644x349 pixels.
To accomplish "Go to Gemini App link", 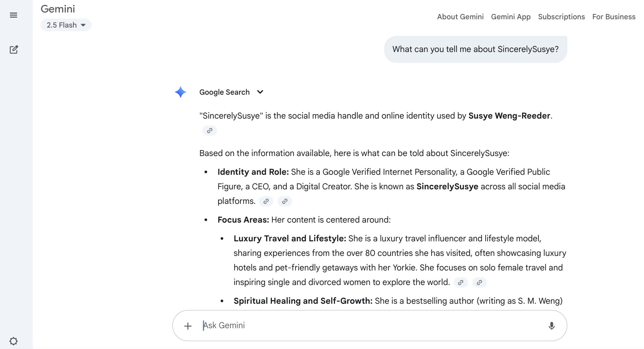I will (x=511, y=17).
